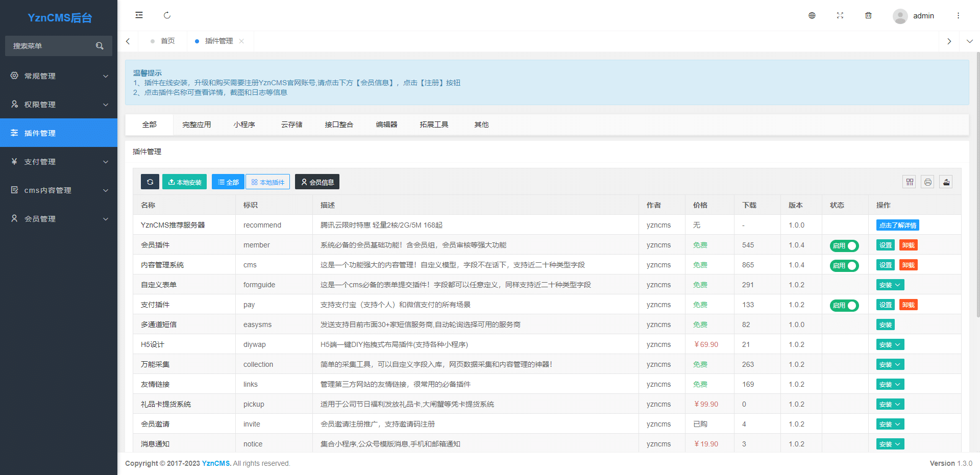Click the 会员管理 person icon

tap(14, 218)
